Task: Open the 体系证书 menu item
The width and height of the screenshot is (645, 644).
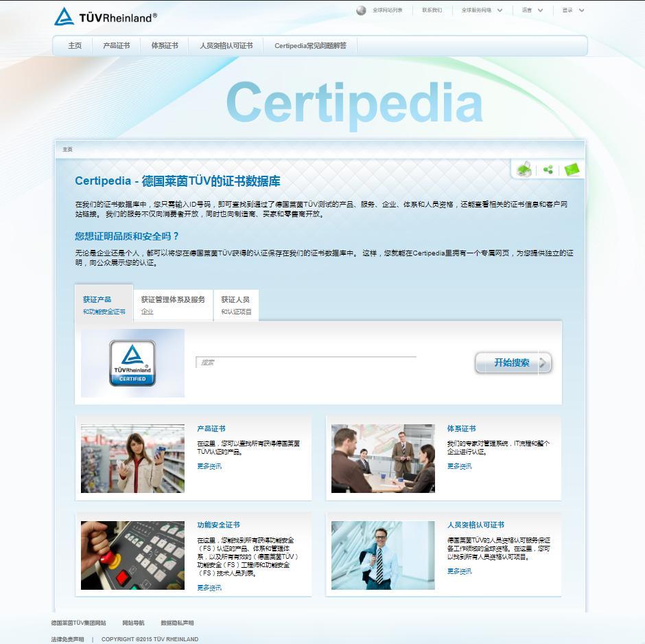Action: click(165, 46)
